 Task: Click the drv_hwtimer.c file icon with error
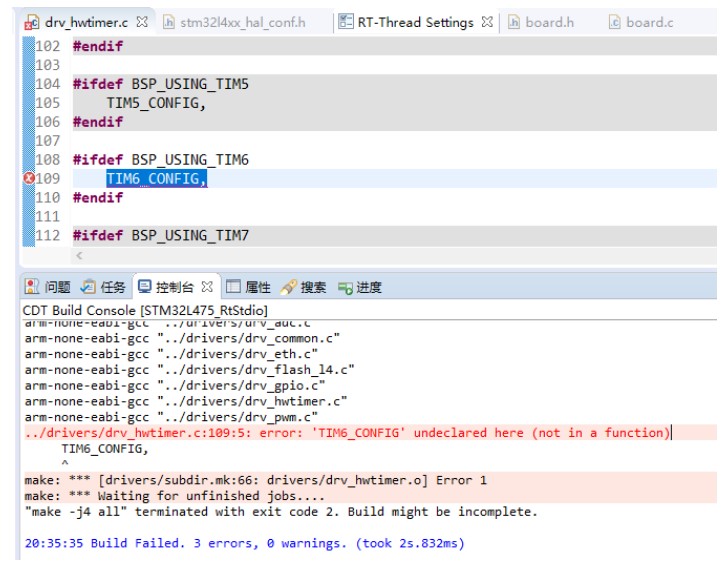click(x=32, y=23)
